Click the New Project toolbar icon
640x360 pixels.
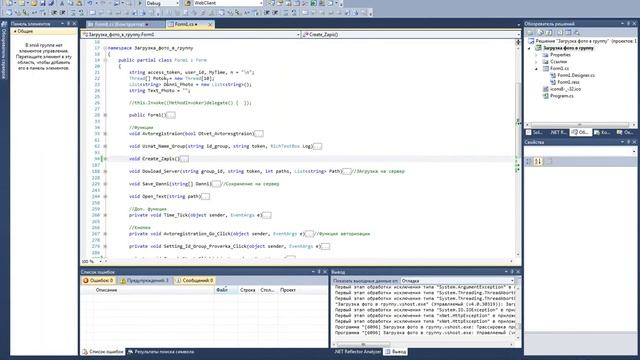(x=9, y=3)
